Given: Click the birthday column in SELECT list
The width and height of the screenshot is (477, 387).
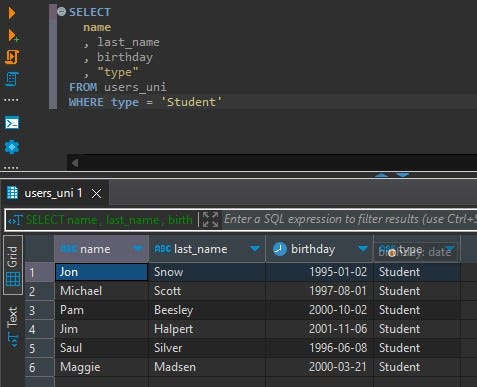Looking at the screenshot, I should (125, 57).
